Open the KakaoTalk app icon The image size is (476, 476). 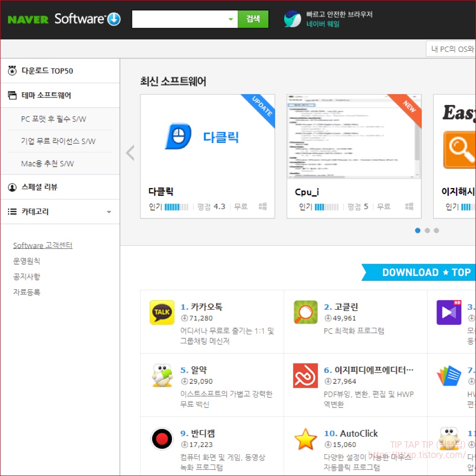(x=162, y=313)
